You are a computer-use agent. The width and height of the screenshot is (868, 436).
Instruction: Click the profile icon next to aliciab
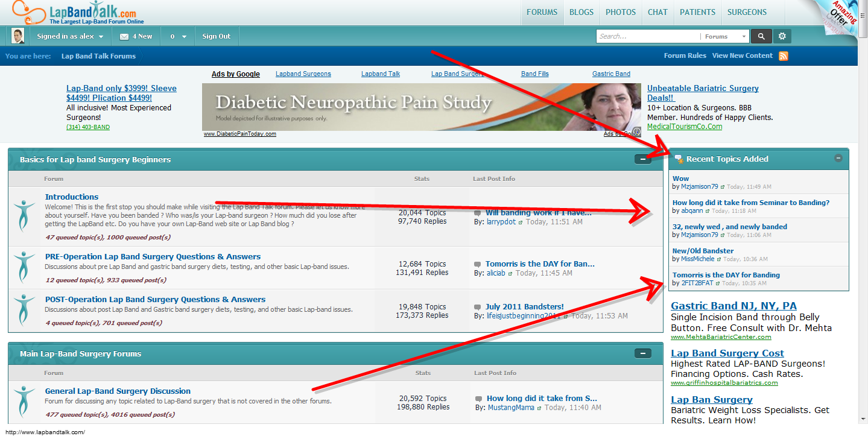click(x=510, y=274)
